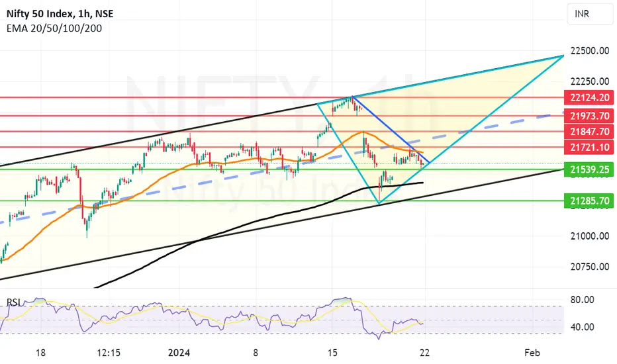The image size is (617, 364).
Task: Select the EMA 20/50/100/200 indicator label
Action: [x=54, y=28]
